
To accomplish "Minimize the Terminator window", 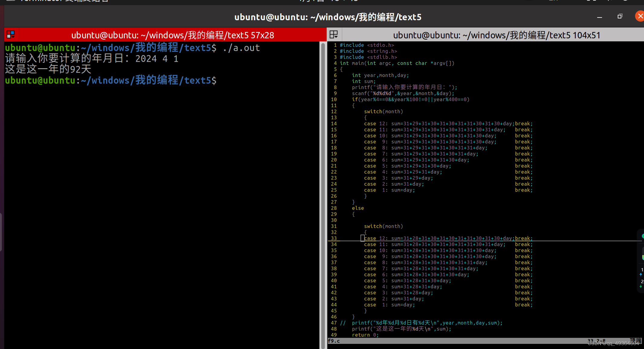I will click(x=600, y=17).
